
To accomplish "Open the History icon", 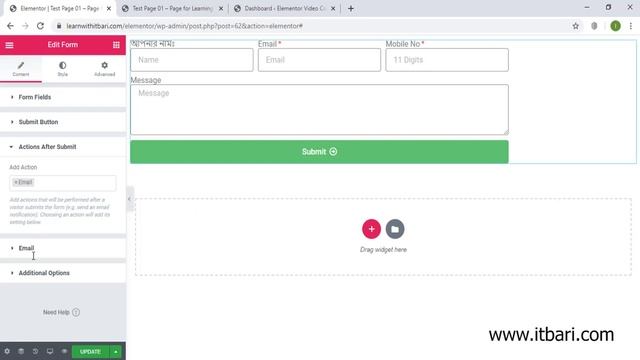I will (36, 351).
